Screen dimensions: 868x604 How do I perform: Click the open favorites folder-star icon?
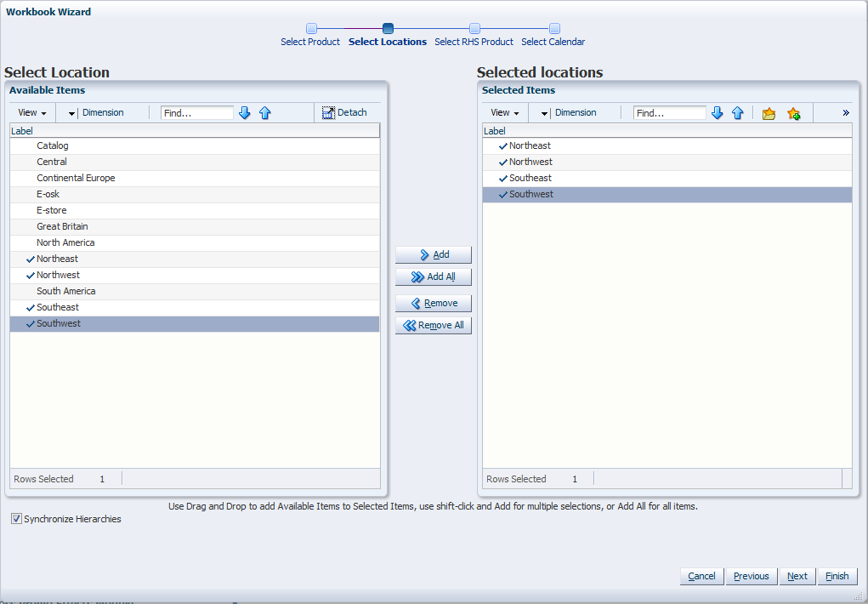pyautogui.click(x=769, y=114)
